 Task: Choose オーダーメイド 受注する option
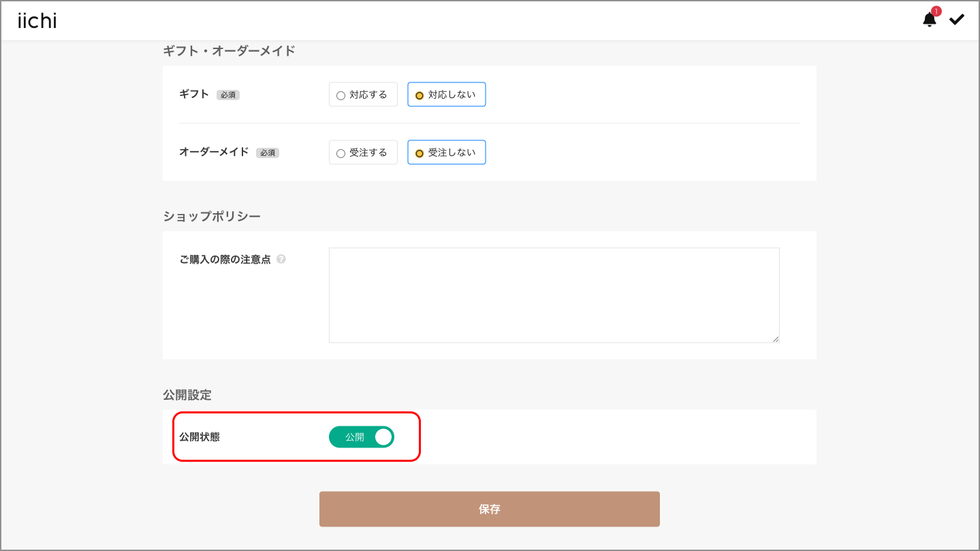(363, 153)
